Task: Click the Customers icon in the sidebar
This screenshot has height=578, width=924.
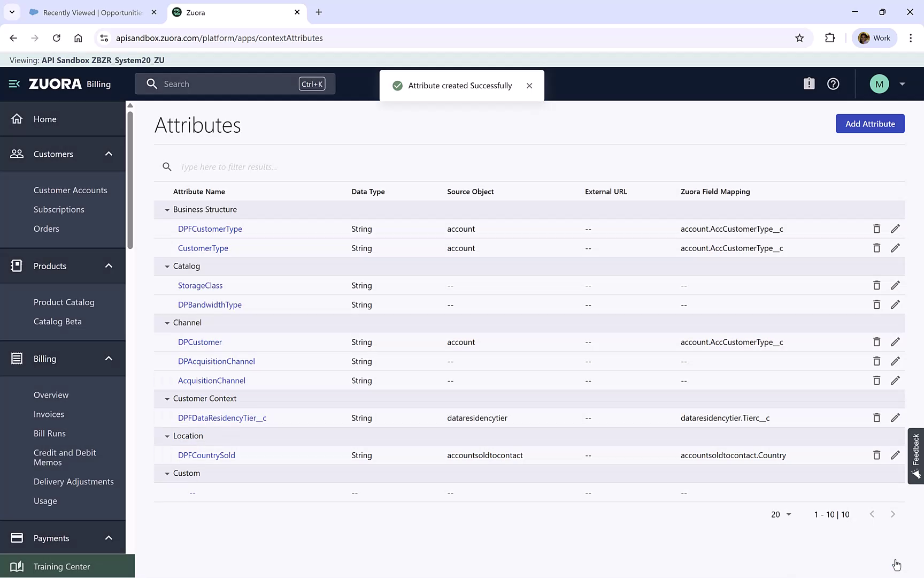Action: tap(17, 154)
